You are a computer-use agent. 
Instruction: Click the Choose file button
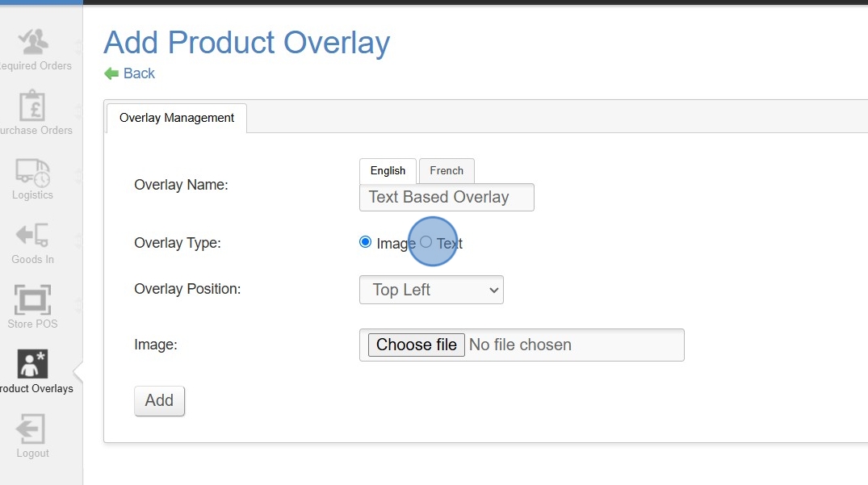pos(417,345)
